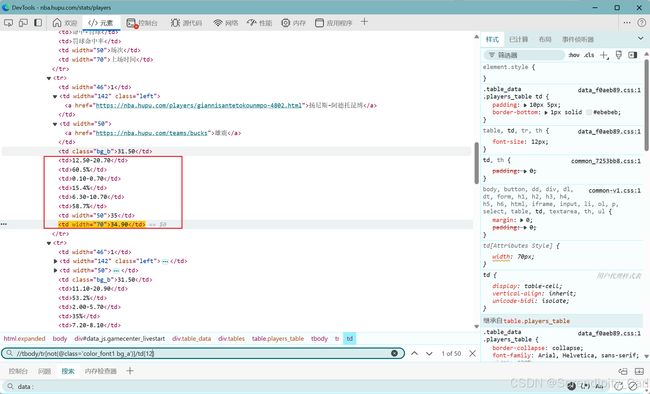Open data_f0aeb89.css:1 link beside .table_data .players_table td
Screen dimensions: 650x394
[x=609, y=90]
